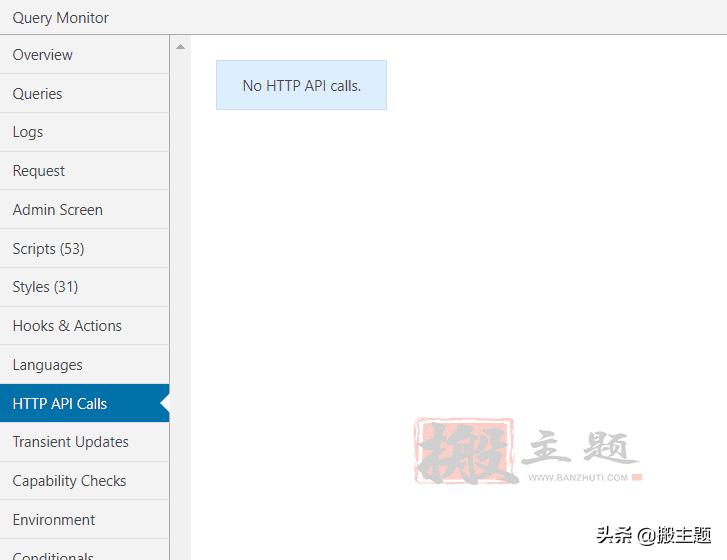Open the Environment section
This screenshot has width=727, height=560.
[54, 520]
